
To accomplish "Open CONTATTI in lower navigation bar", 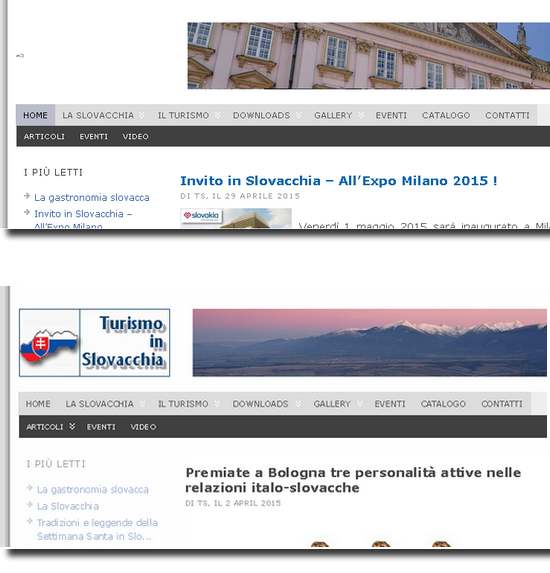I will point(502,404).
